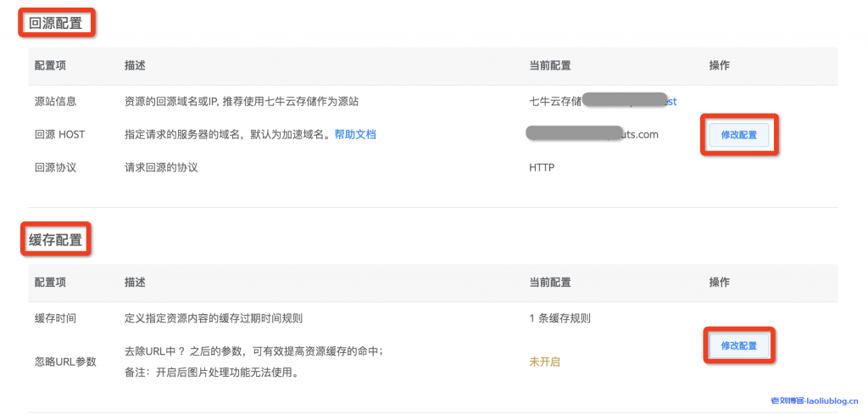
Task: Click 描述 column header in 缓存配置 table
Action: pos(134,282)
